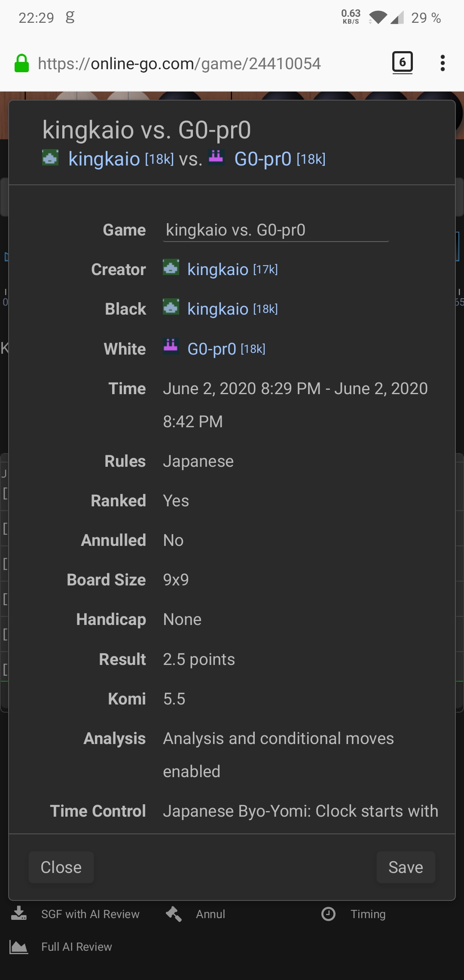Open G0-pr0's profile link in the dialog header
Image resolution: width=464 pixels, height=980 pixels.
tap(263, 159)
